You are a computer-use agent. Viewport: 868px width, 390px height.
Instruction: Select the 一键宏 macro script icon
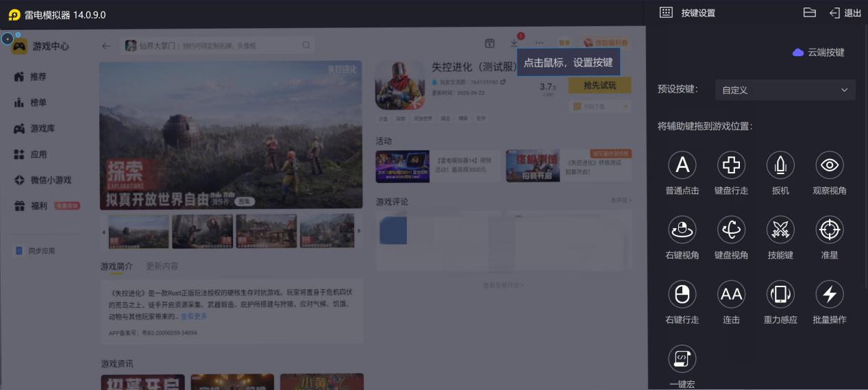tap(682, 358)
